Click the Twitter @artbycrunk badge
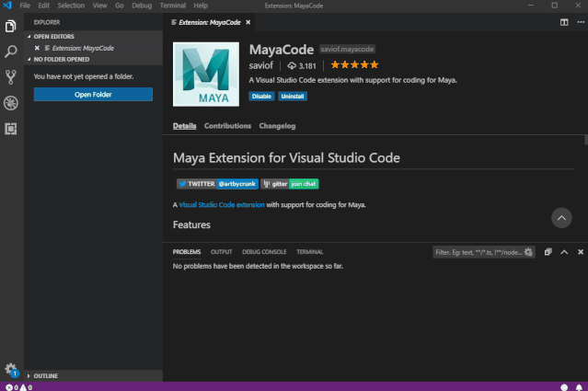The image size is (588, 391). click(x=217, y=184)
